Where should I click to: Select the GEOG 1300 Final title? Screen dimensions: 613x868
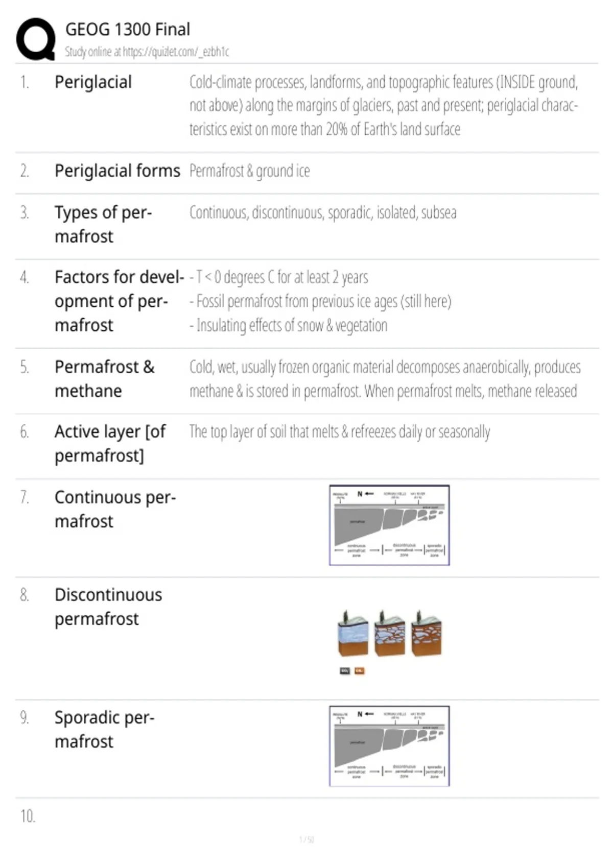tap(128, 30)
